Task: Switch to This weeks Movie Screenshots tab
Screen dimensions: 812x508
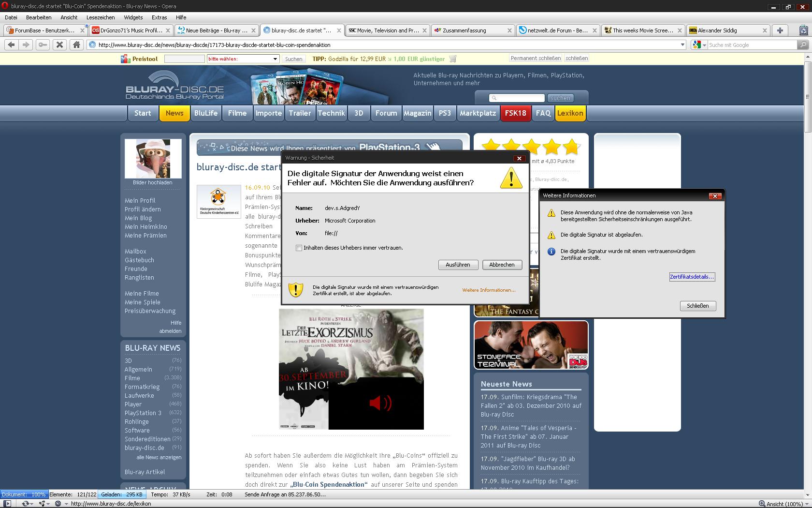Action: (x=643, y=30)
